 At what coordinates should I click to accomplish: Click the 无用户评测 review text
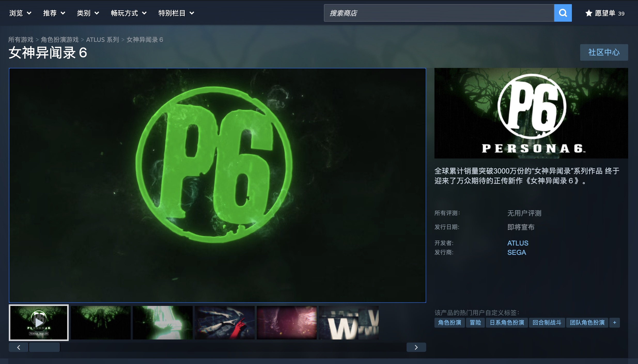click(524, 213)
